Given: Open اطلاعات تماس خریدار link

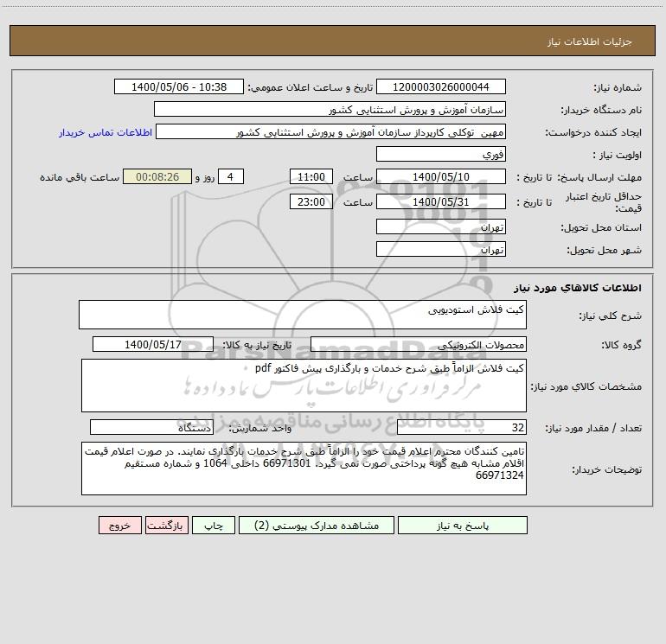Looking at the screenshot, I should point(106,132).
